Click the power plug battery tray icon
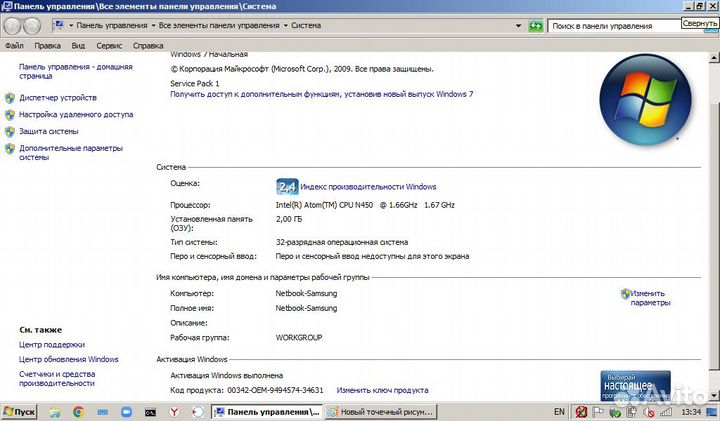This screenshot has height=421, width=720. [631, 412]
